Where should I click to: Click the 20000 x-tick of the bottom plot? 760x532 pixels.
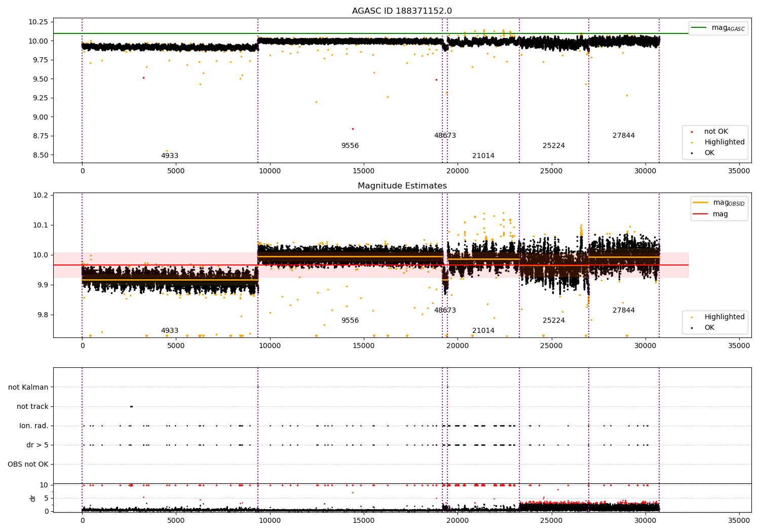coord(458,520)
